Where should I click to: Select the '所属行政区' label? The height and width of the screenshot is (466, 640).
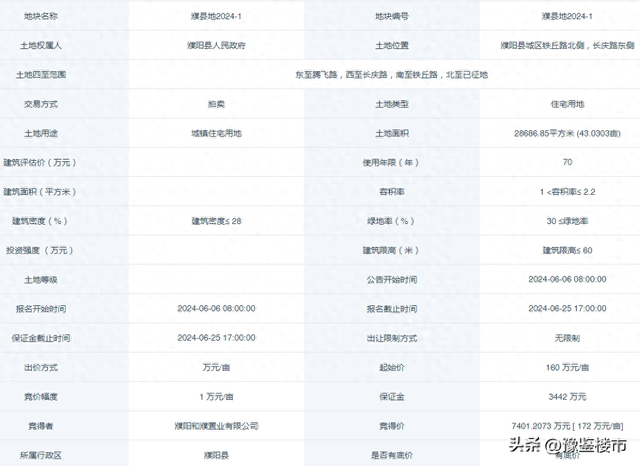(x=41, y=455)
